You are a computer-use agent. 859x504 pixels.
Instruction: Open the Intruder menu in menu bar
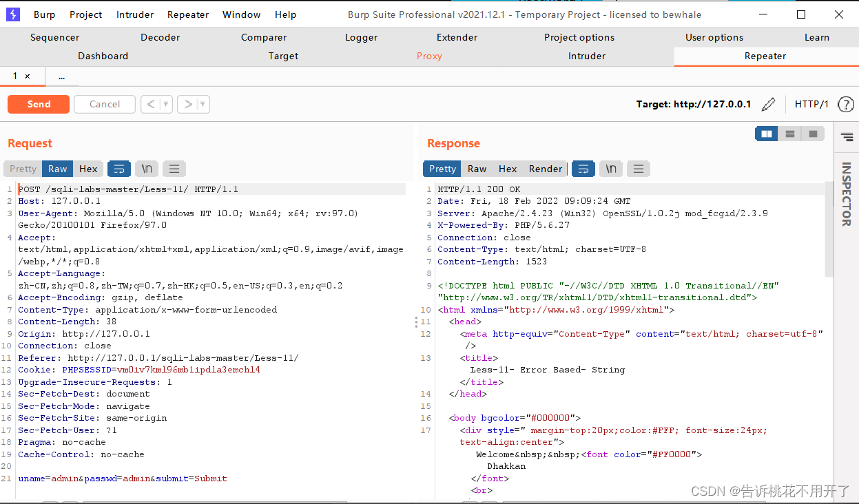click(x=135, y=14)
